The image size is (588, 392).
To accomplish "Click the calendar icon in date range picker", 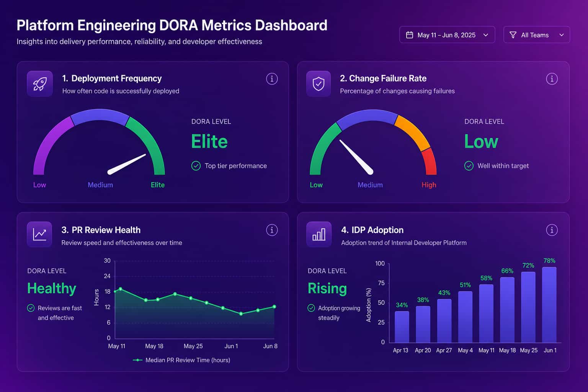I will tap(409, 35).
